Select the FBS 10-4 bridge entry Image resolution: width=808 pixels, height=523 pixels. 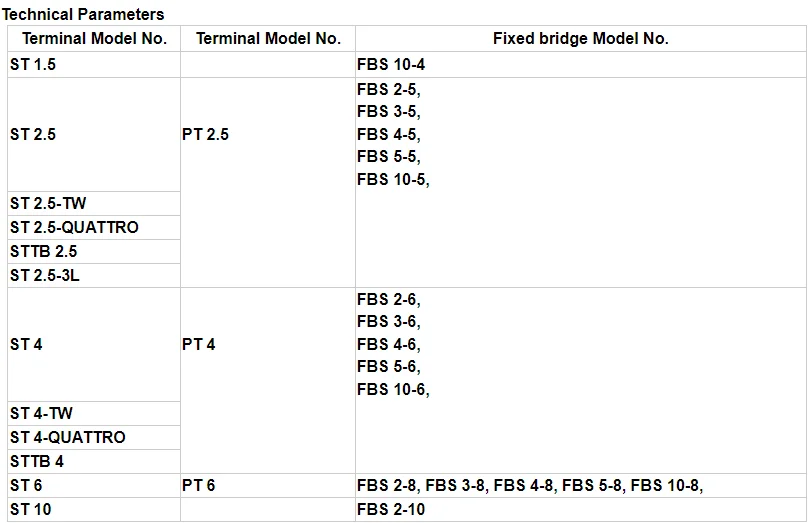coord(391,65)
